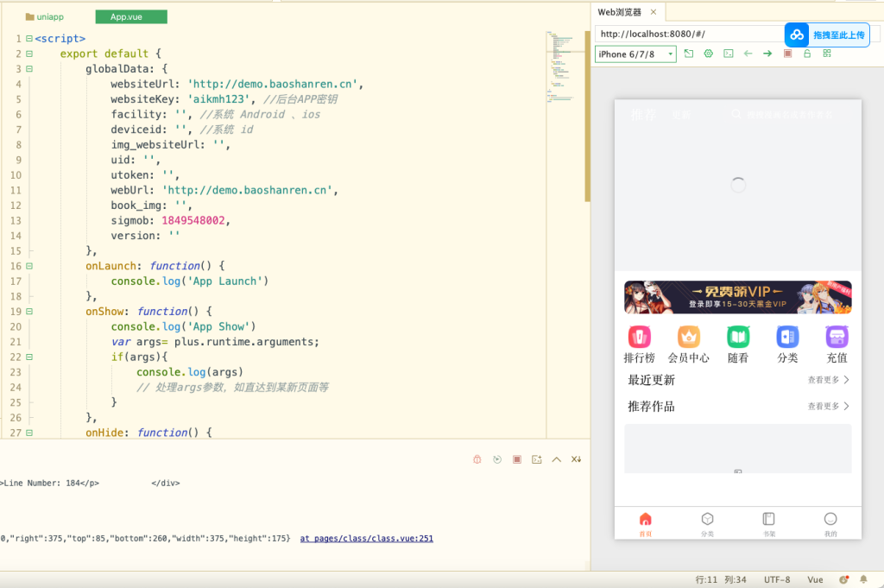This screenshot has height=588, width=884.
Task: Switch to the 推荐 tab in the phone preview
Action: click(644, 115)
